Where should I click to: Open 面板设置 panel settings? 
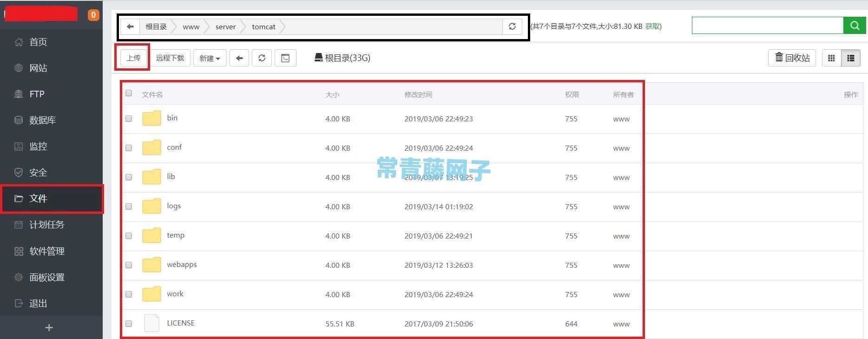coord(51,277)
